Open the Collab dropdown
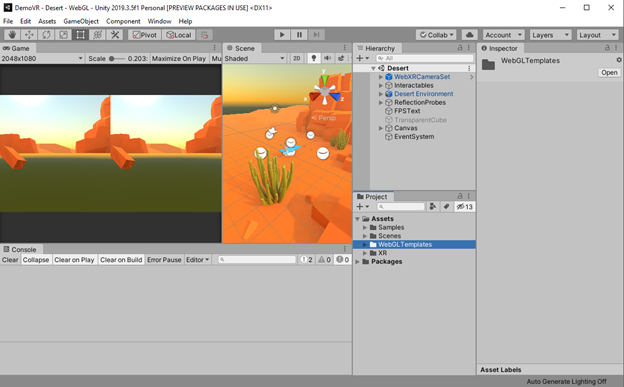Viewport: 624px width, 387px height. point(436,35)
